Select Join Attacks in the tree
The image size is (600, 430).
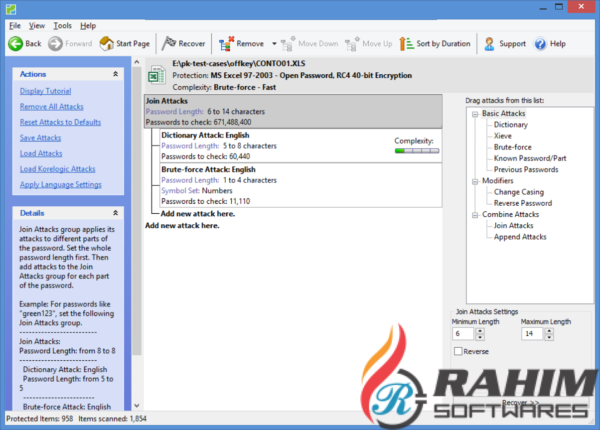pos(514,225)
